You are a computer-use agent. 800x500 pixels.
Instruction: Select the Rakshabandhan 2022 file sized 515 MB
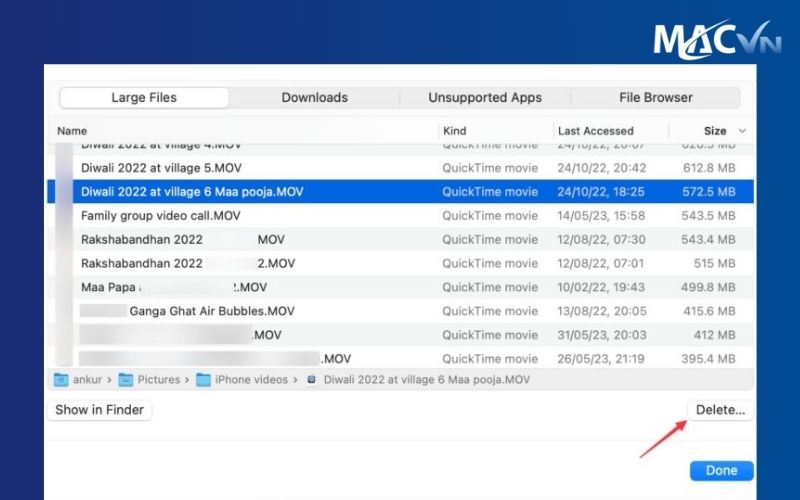click(x=400, y=263)
